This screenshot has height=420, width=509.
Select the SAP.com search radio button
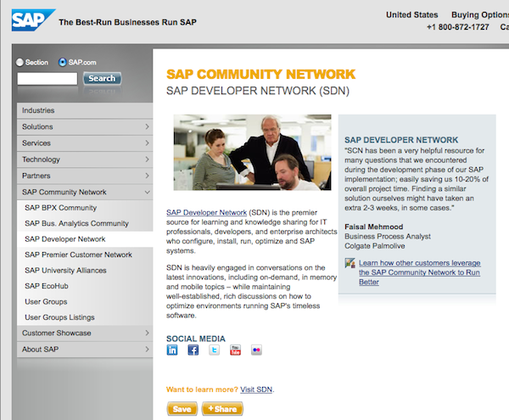pyautogui.click(x=62, y=62)
